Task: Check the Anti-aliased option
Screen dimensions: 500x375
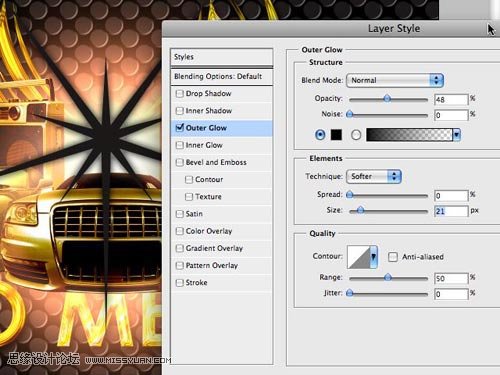Action: tap(393, 257)
